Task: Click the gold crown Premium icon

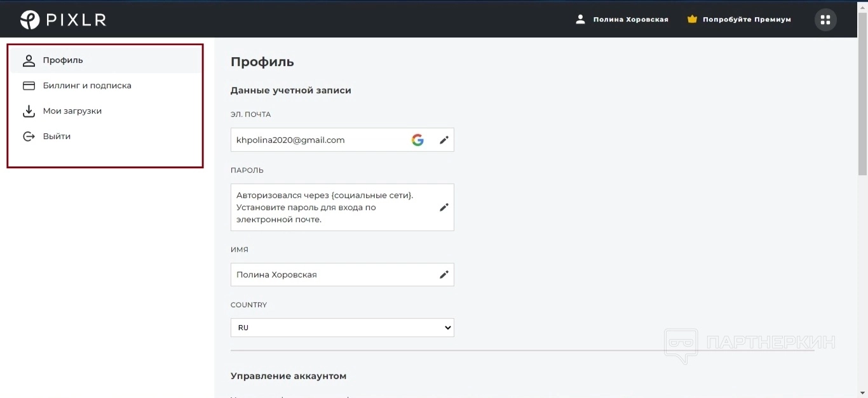Action: tap(692, 20)
